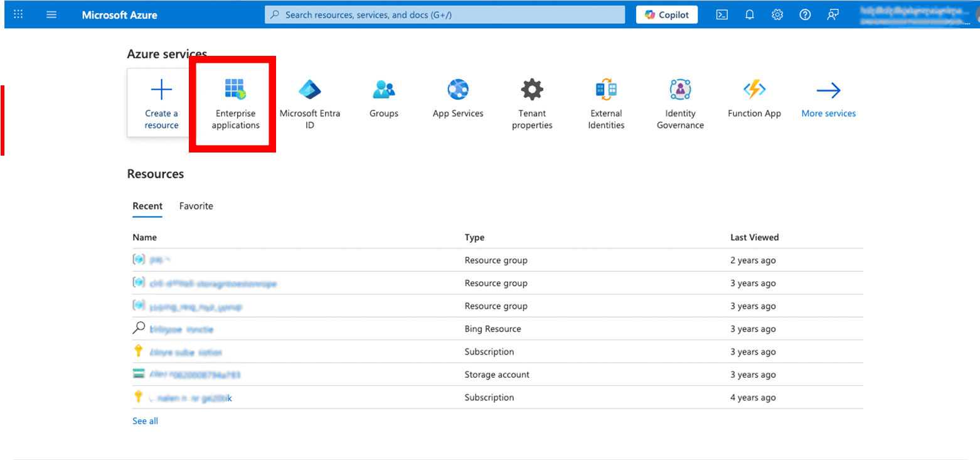Expand the portal hamburger menu
980x460 pixels.
click(x=51, y=15)
